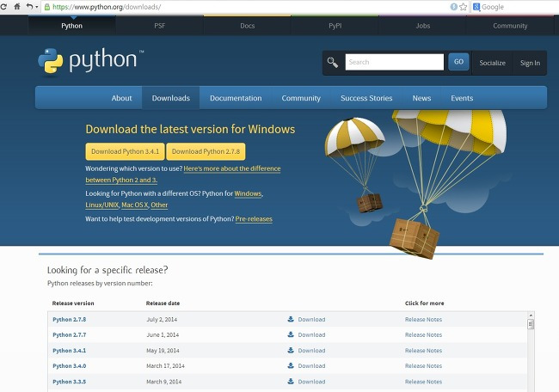
Task: Open the Downloads menu
Action: point(171,98)
